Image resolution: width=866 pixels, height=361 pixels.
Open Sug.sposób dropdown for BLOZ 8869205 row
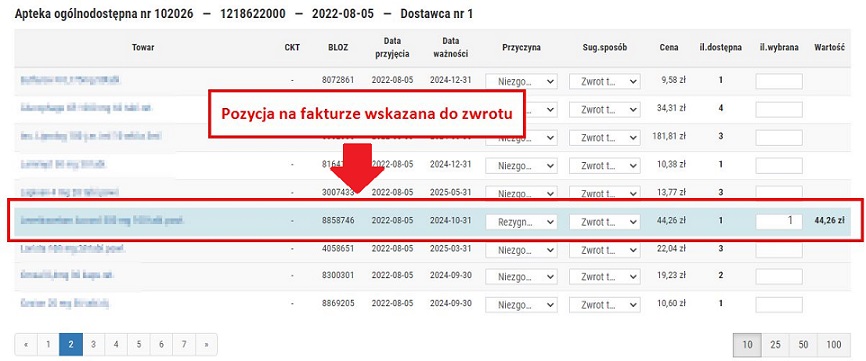[605, 305]
